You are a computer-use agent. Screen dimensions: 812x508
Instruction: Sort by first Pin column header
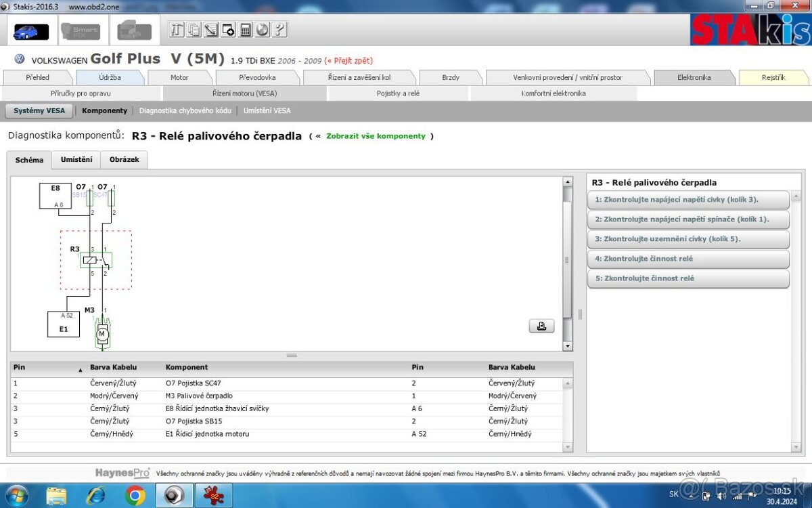(x=48, y=368)
